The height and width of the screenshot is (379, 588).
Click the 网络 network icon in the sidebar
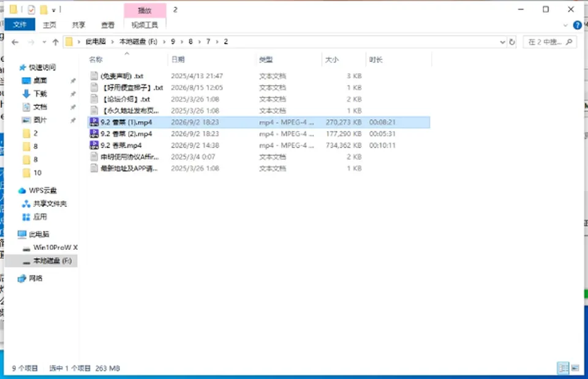[22, 278]
